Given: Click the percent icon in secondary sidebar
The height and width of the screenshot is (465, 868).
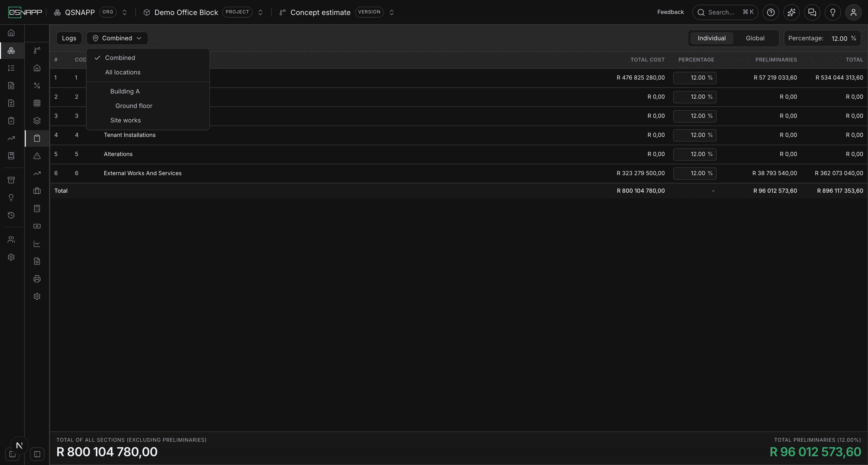Looking at the screenshot, I should coord(37,86).
